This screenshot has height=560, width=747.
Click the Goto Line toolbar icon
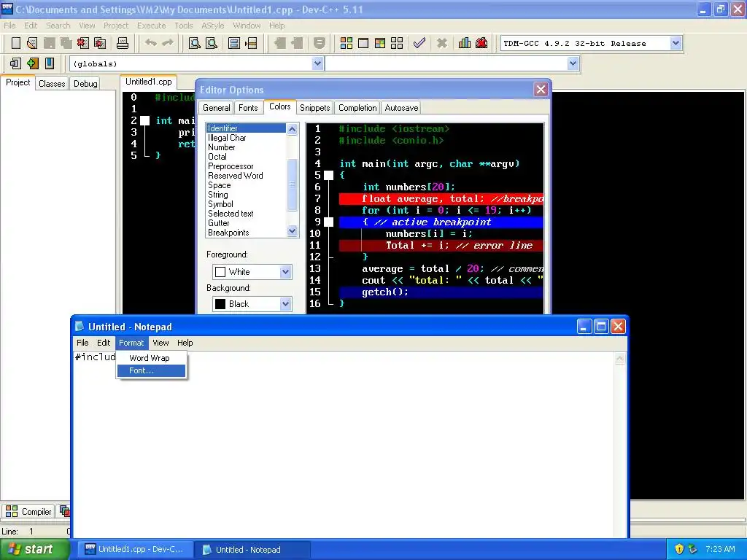tap(251, 43)
